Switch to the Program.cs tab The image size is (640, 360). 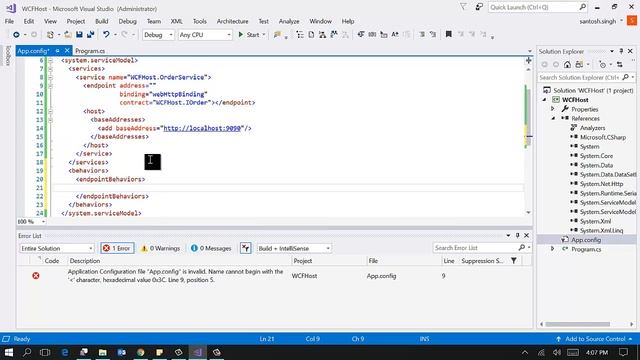pos(90,51)
